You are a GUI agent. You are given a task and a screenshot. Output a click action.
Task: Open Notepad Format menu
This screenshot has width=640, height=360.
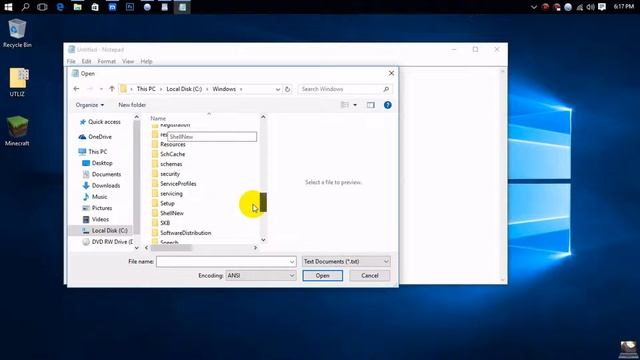click(x=107, y=61)
